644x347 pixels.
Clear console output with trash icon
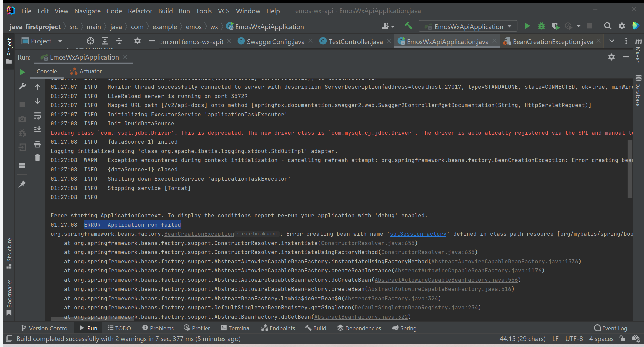point(37,158)
